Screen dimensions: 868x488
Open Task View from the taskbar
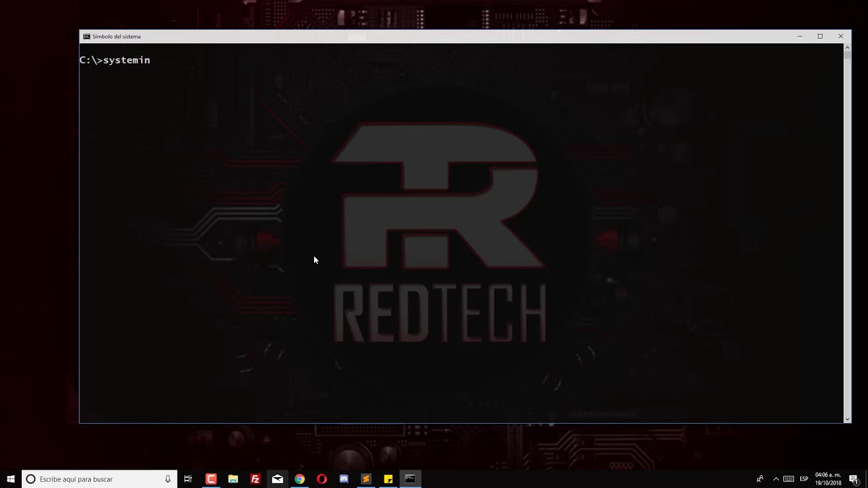(189, 479)
